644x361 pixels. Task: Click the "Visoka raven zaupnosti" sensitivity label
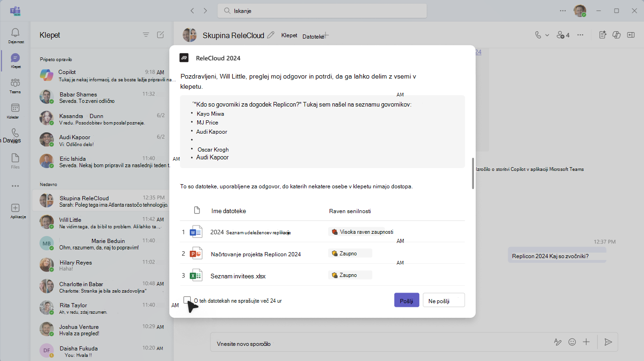363,232
